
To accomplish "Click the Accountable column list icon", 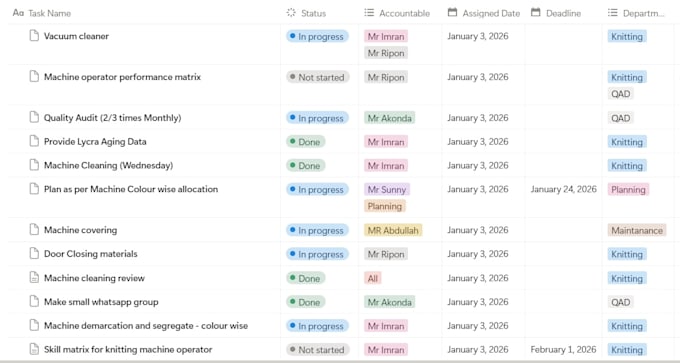I will [369, 13].
